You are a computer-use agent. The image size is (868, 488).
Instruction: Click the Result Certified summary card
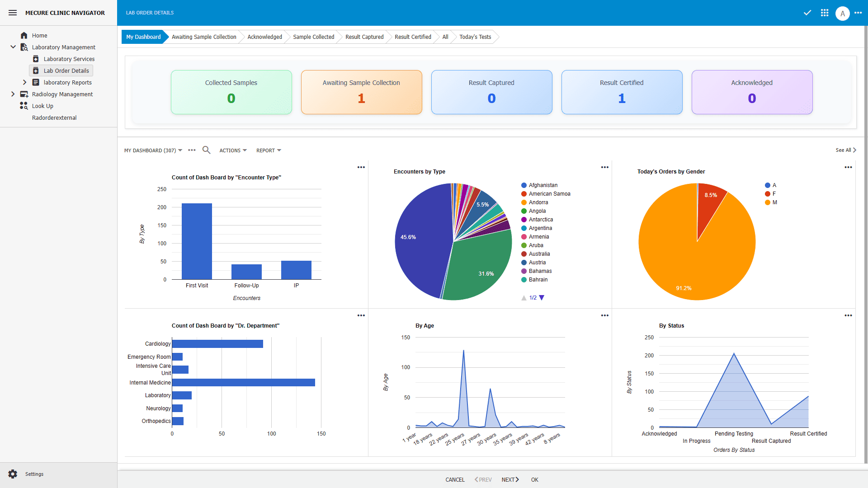622,92
